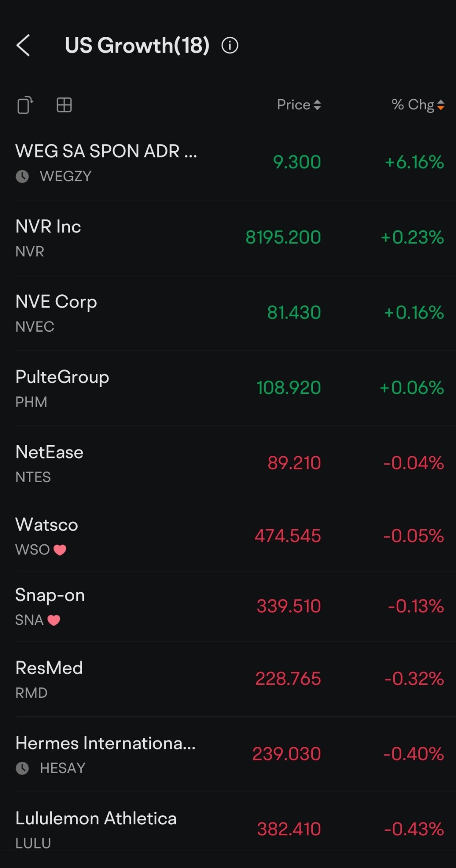Tap Snap-on's -0.13% change value
This screenshot has height=868, width=456.
[x=416, y=606]
